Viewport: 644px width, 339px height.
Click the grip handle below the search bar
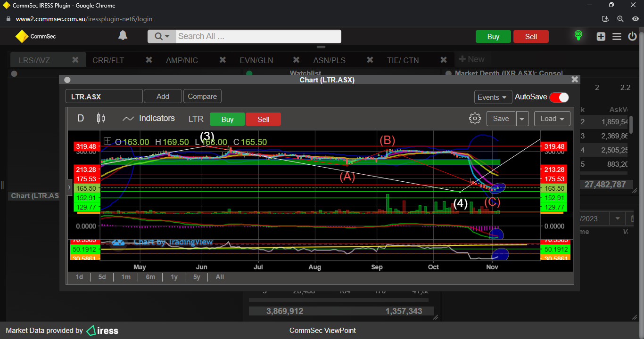pyautogui.click(x=322, y=47)
